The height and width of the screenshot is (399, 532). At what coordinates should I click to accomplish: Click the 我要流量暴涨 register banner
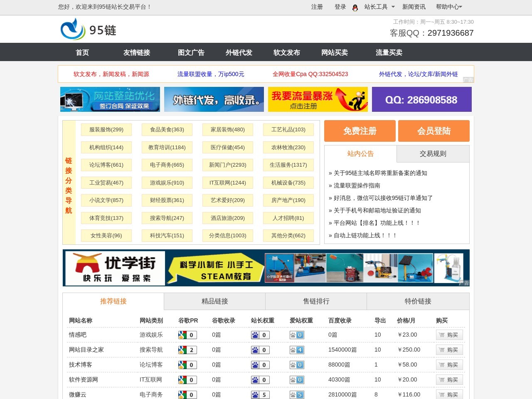click(318, 99)
